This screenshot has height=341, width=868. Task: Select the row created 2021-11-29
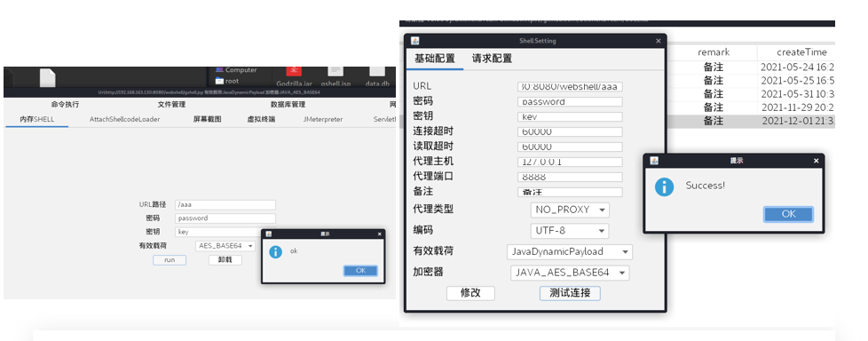751,107
